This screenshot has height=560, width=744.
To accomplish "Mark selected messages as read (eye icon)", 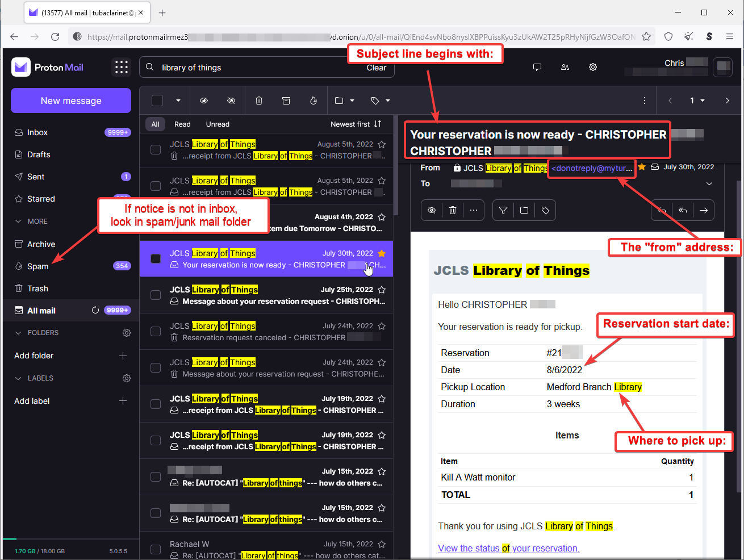I will pos(204,101).
